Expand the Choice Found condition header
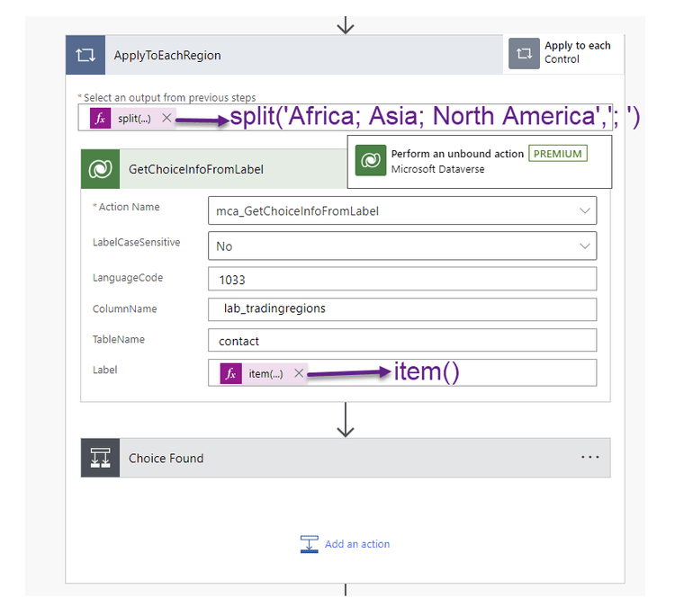 click(346, 458)
